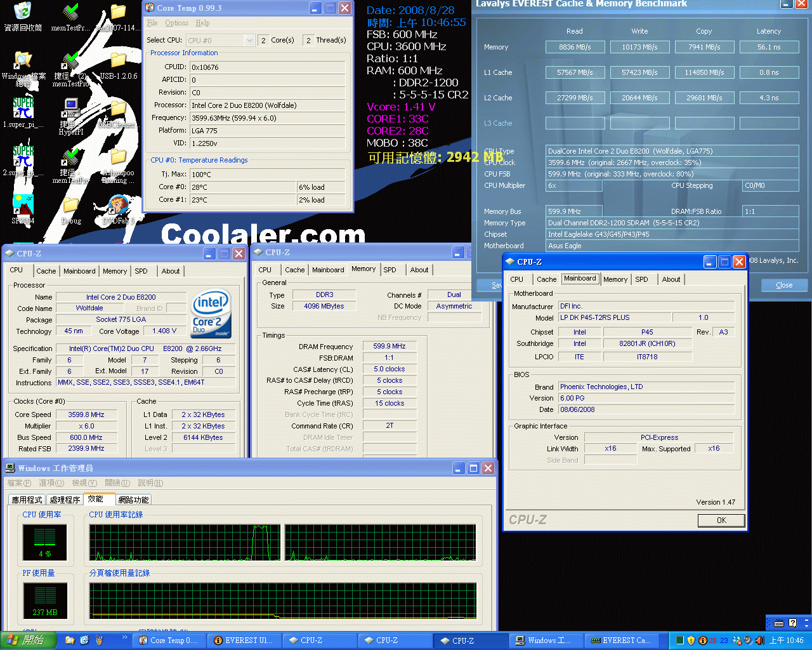Image resolution: width=812 pixels, height=650 pixels.
Task: Launch the 1.super_pi desktop shortcut
Action: [23, 113]
